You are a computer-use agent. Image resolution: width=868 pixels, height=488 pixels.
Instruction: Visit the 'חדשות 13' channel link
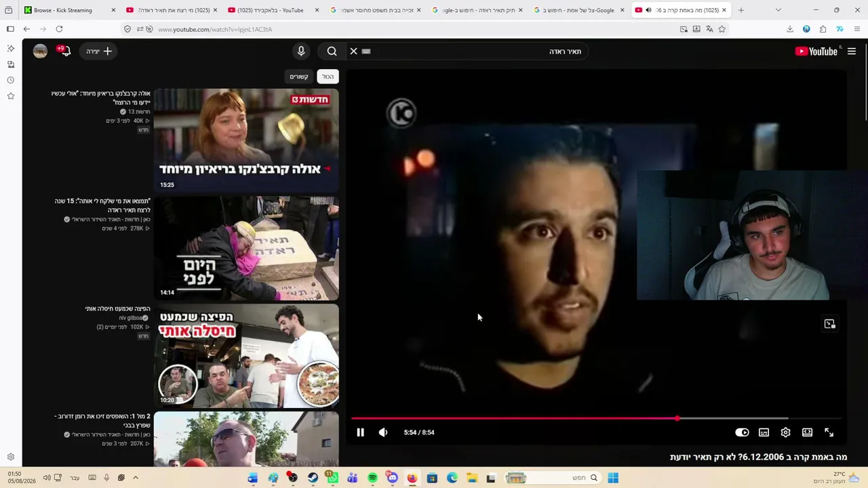pyautogui.click(x=139, y=112)
